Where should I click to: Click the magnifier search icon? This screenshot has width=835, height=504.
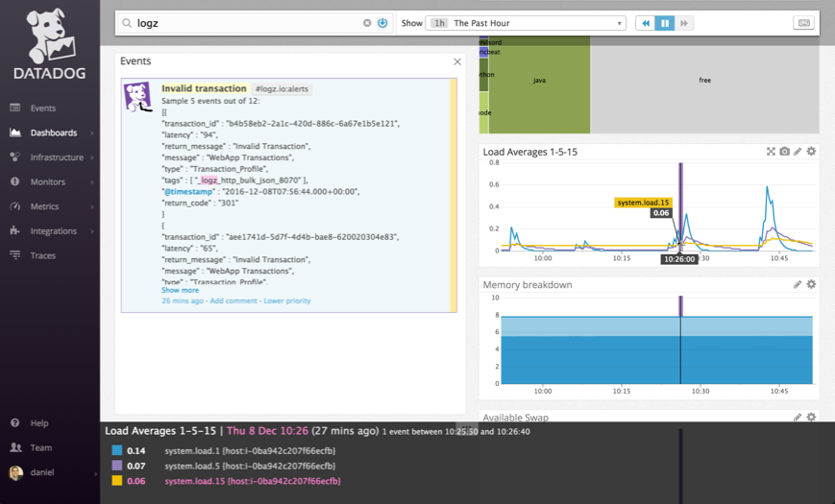tap(127, 23)
